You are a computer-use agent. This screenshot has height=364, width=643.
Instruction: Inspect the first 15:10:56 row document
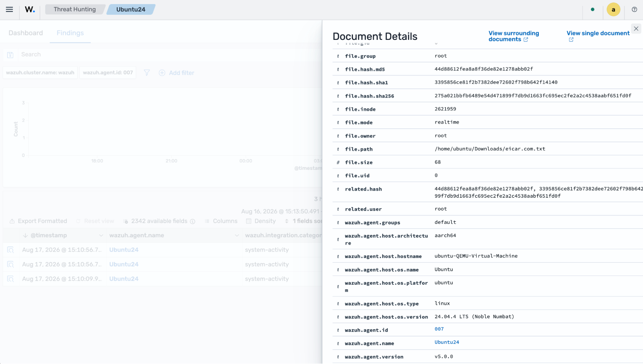point(11,250)
